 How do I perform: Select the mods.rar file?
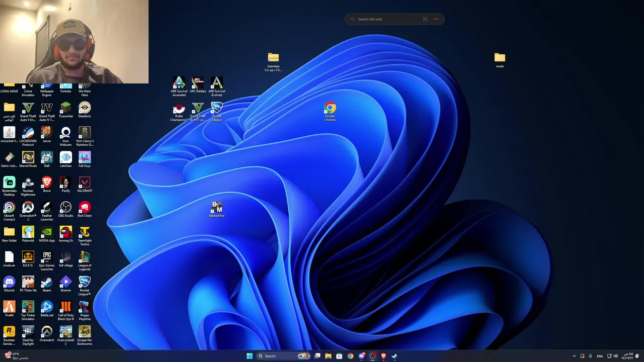9,259
